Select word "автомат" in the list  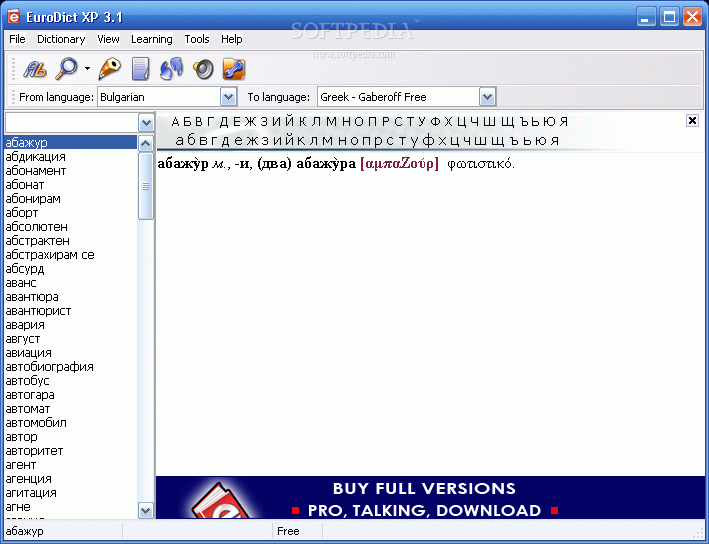(x=71, y=409)
